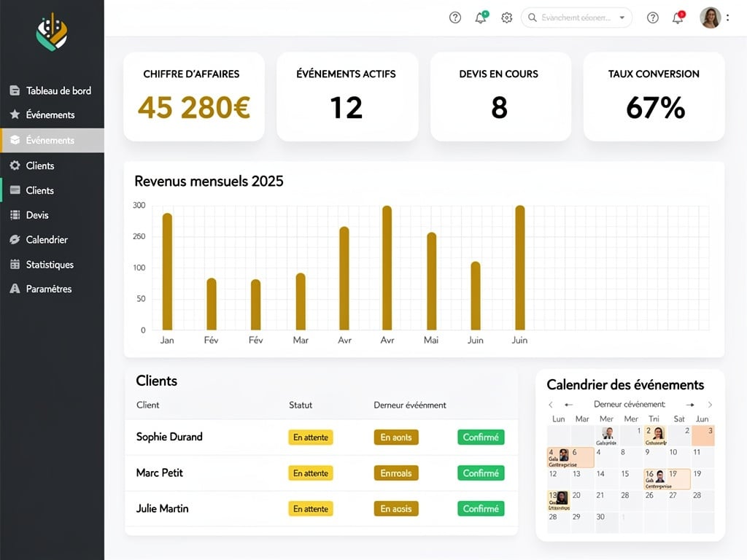Toggle Julie Martin's En attente badge
The height and width of the screenshot is (560, 747).
click(311, 508)
